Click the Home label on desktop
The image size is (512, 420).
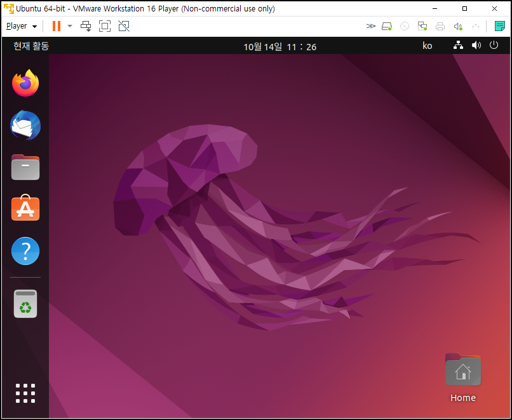point(462,398)
